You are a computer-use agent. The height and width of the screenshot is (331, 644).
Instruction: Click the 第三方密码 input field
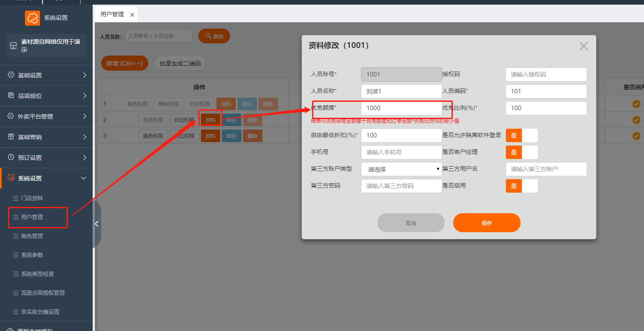(x=401, y=186)
